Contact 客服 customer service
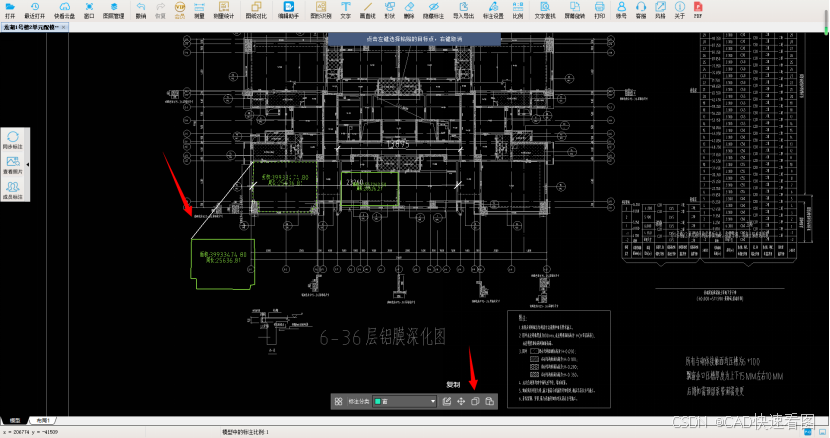830x438 pixels. 641,10
